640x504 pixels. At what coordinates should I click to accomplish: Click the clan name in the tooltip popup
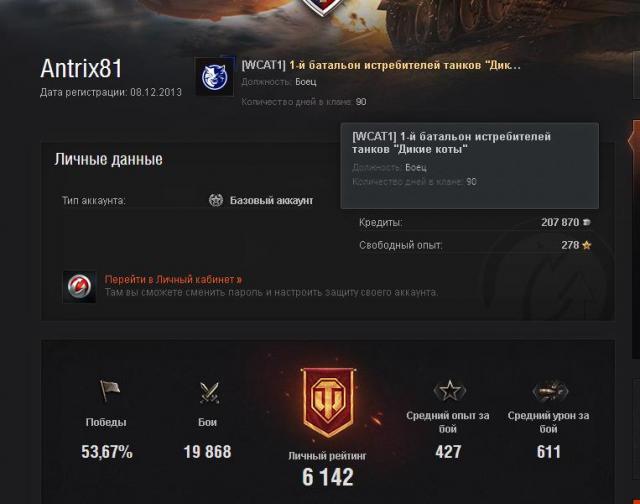[451, 142]
